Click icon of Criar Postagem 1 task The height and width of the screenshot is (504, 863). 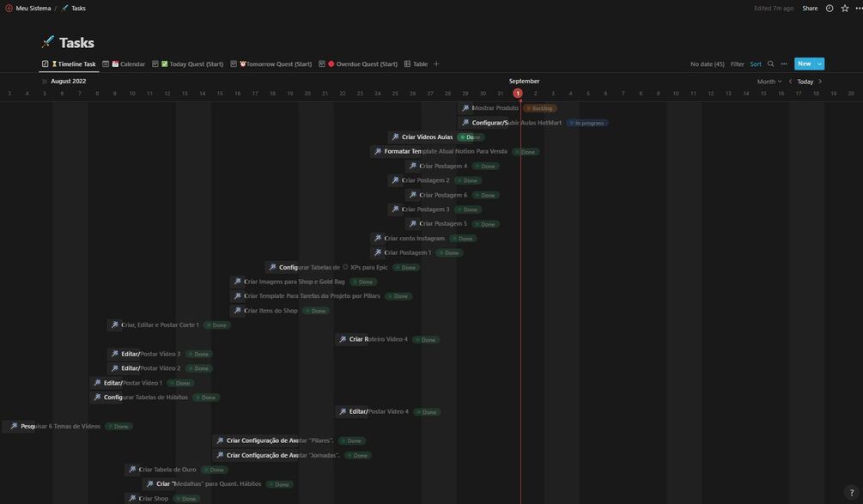click(x=378, y=252)
